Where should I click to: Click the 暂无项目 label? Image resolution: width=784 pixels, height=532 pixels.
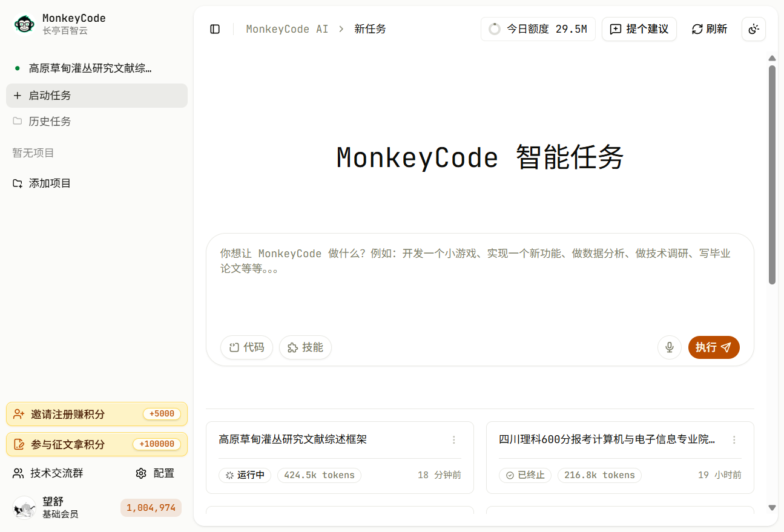pyautogui.click(x=33, y=153)
